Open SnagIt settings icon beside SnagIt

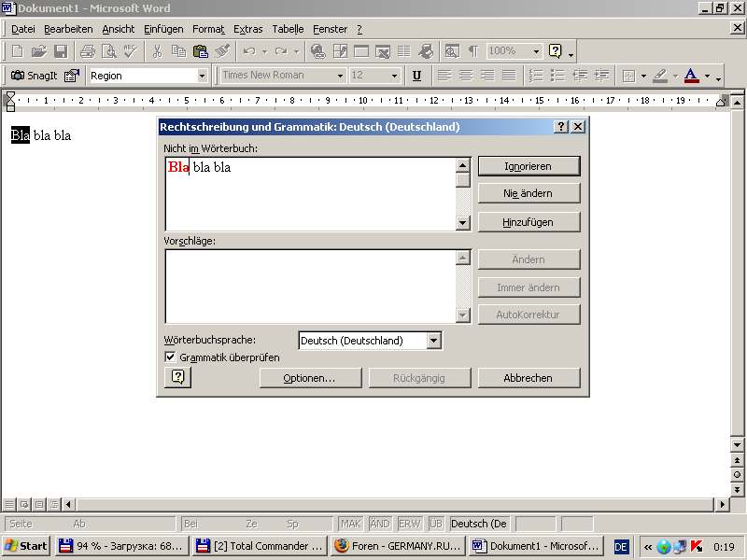click(x=72, y=76)
